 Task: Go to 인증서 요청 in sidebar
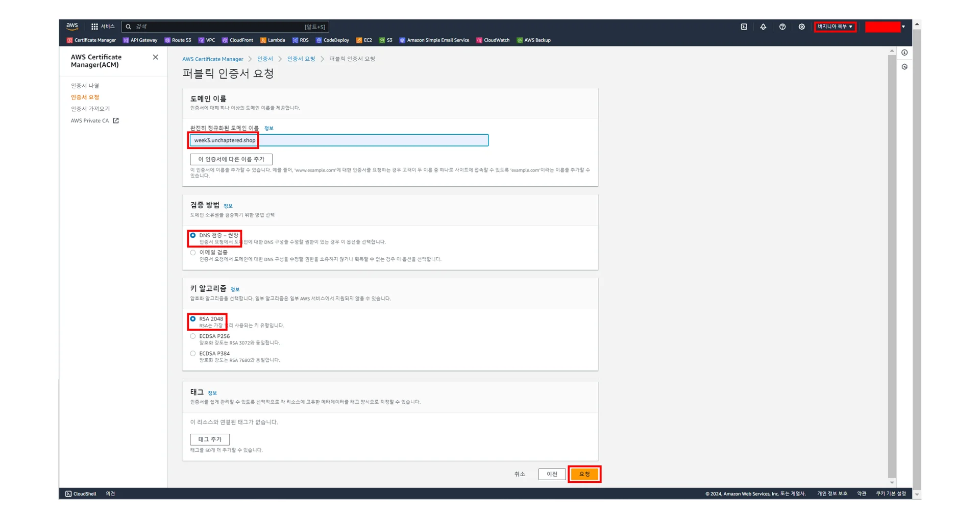coord(85,97)
